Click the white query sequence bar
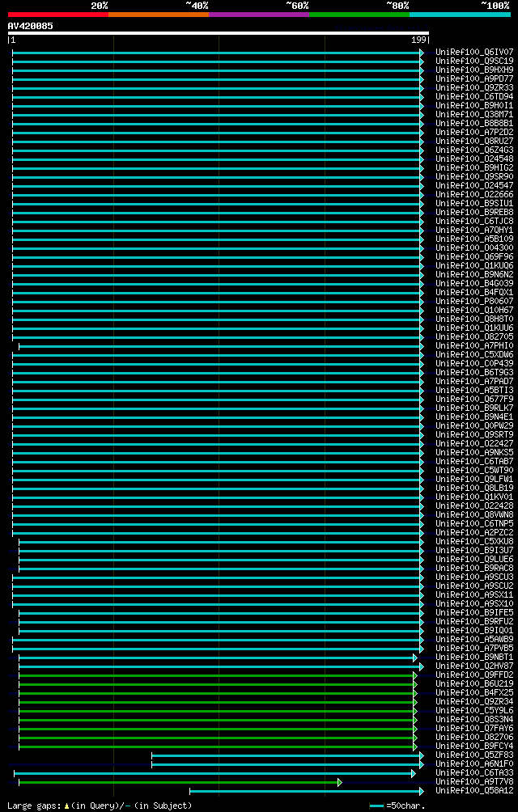This screenshot has width=518, height=812. click(218, 33)
